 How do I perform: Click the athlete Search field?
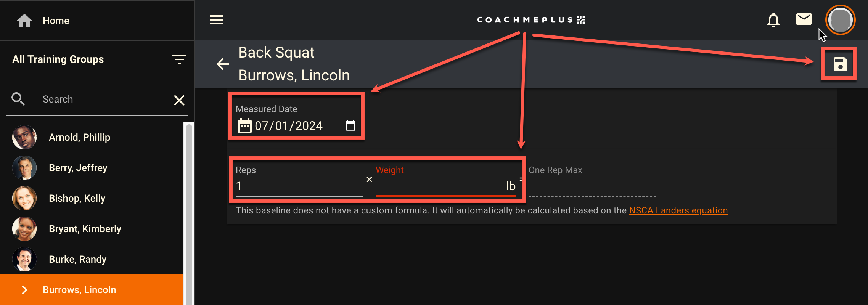click(x=103, y=99)
